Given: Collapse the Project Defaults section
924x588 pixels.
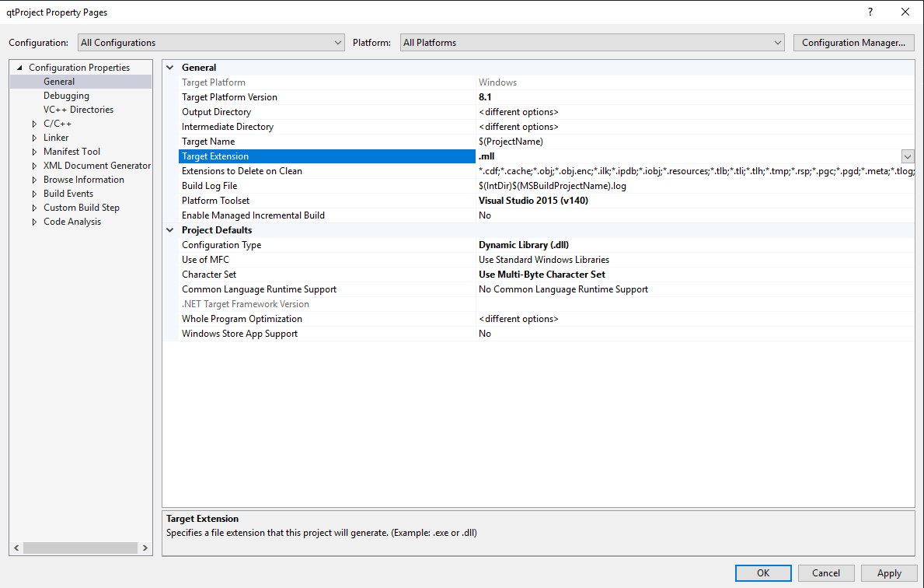Looking at the screenshot, I should (x=170, y=230).
